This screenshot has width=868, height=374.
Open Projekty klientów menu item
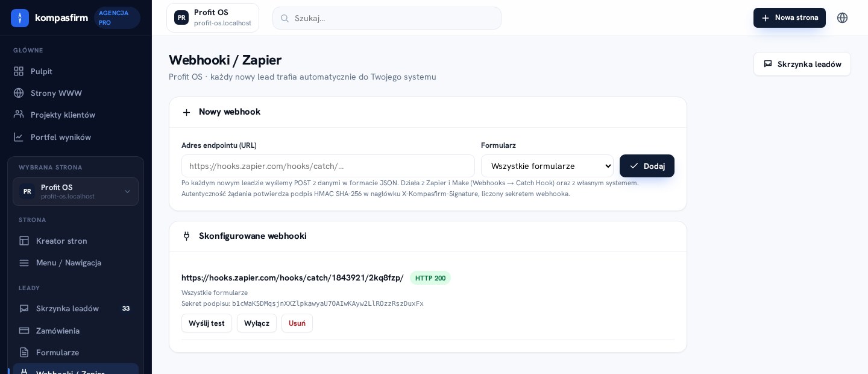75,115
